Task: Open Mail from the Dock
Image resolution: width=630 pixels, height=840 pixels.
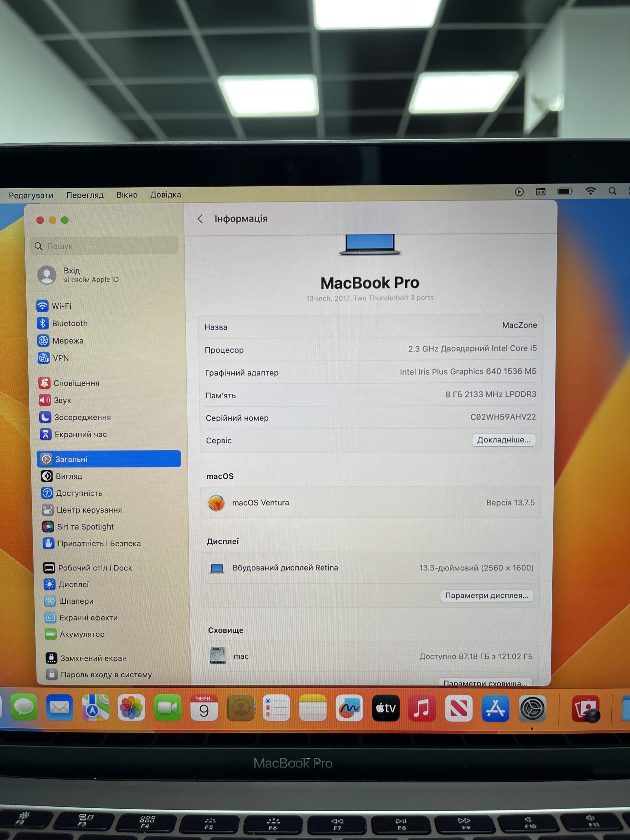Action: (x=60, y=707)
